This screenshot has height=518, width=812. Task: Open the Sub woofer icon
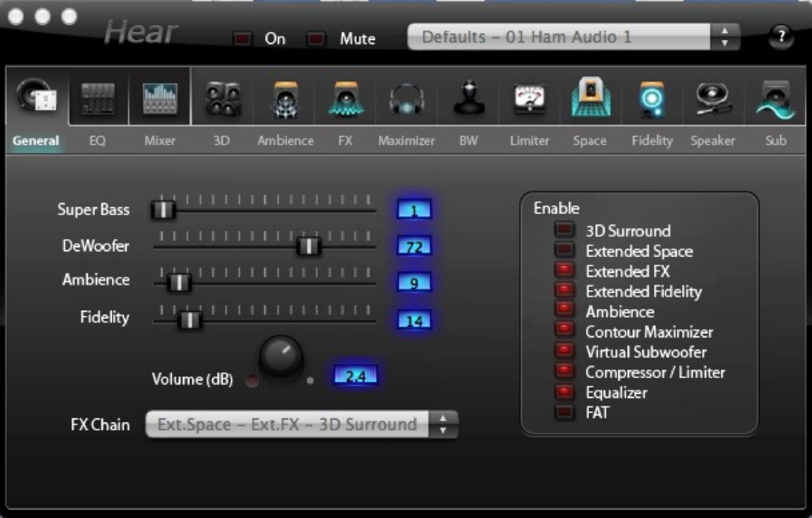[x=775, y=99]
